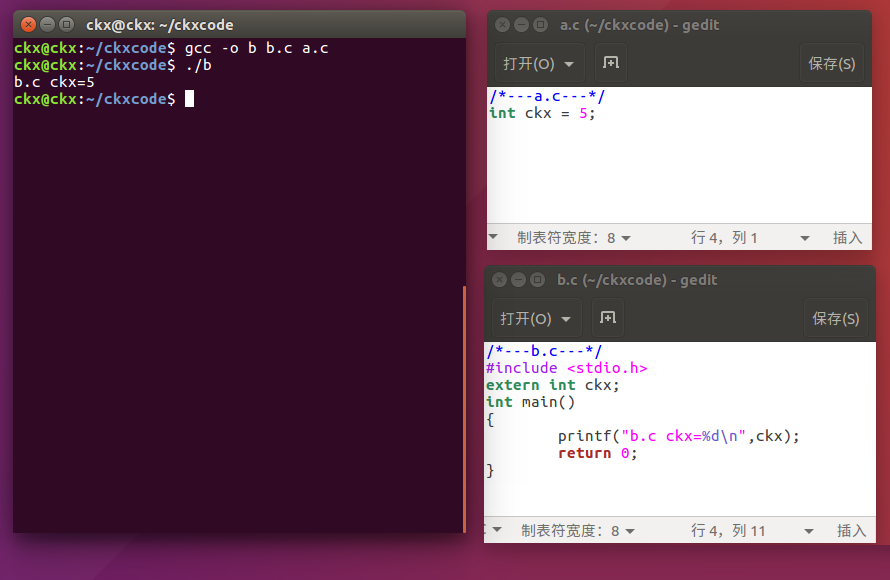This screenshot has width=890, height=580.
Task: Close the a.c gedit window
Action: click(x=502, y=25)
